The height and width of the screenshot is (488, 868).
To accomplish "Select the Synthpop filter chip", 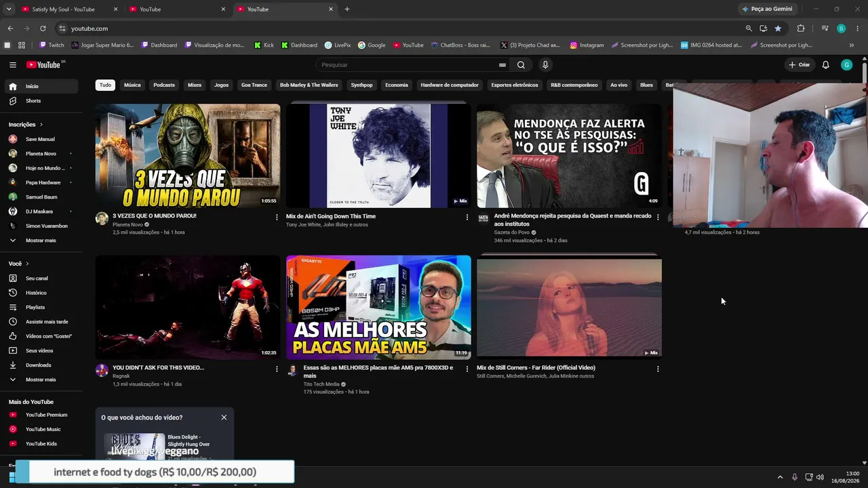I will (x=361, y=85).
